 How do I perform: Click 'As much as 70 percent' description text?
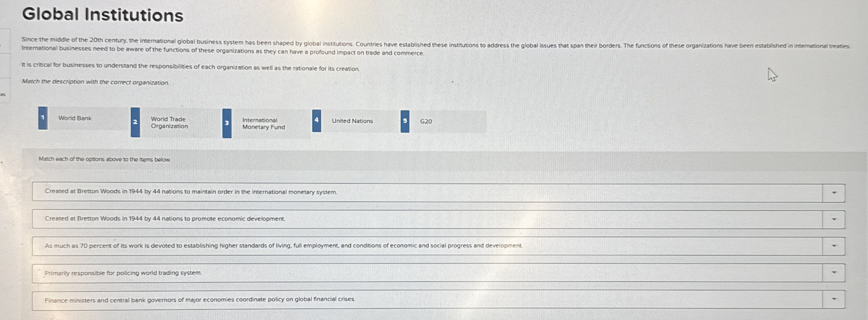[283, 246]
